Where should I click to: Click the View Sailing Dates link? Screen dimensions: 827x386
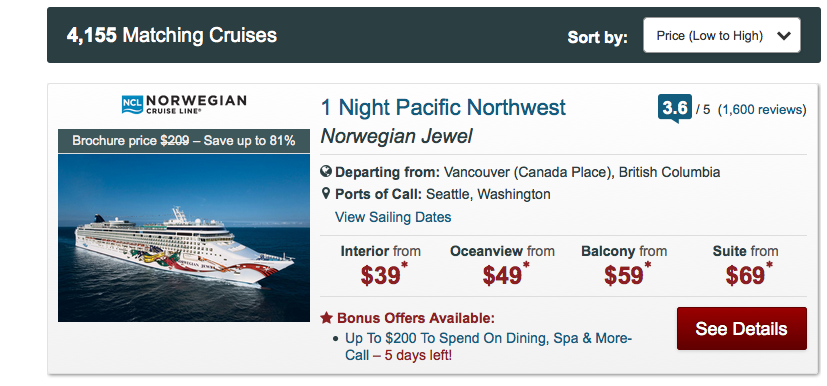tap(393, 217)
